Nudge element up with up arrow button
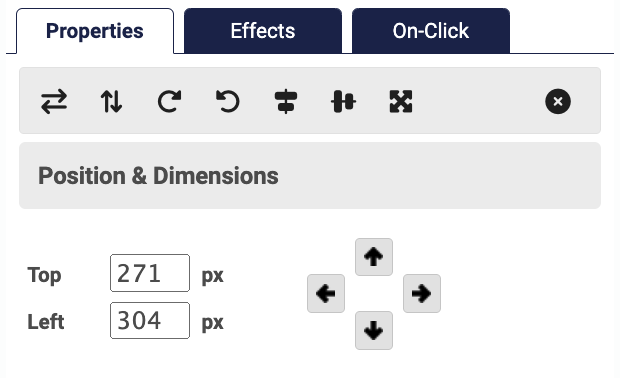The width and height of the screenshot is (620, 378). point(374,257)
